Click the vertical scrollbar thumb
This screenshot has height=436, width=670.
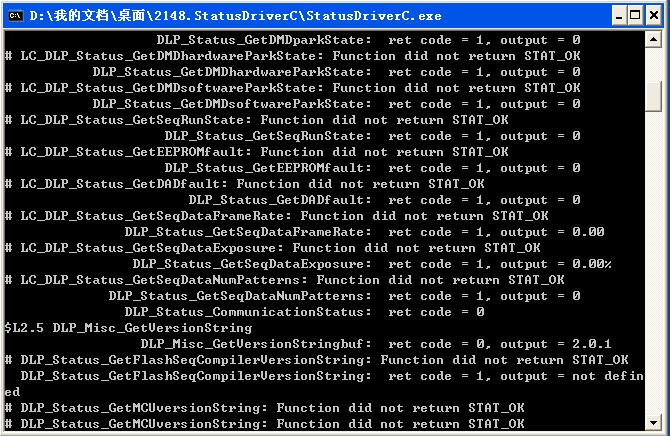point(653,97)
